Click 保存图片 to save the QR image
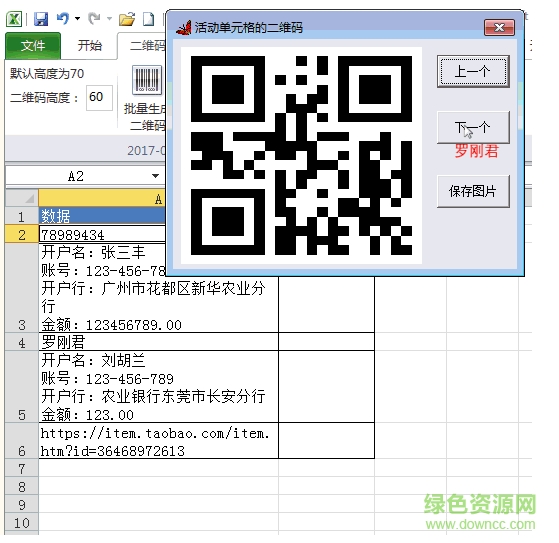Screen dimensions: 559x543 point(473,191)
